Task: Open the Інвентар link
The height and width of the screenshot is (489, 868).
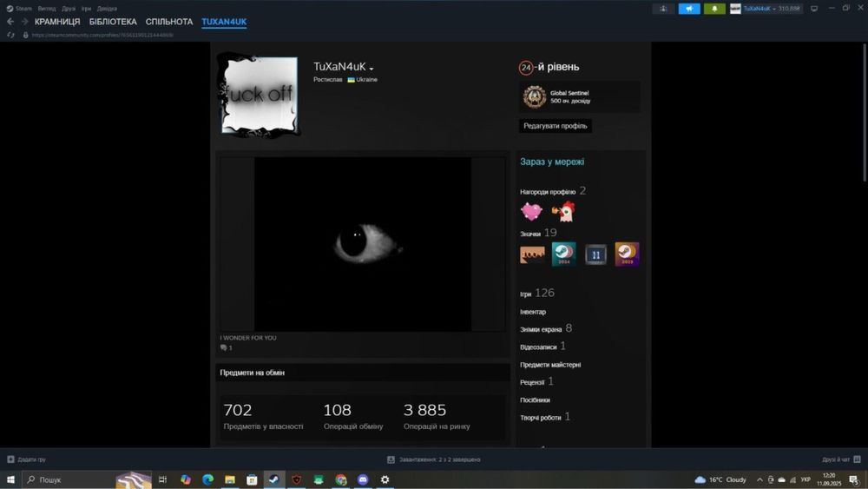Action: pyautogui.click(x=533, y=312)
